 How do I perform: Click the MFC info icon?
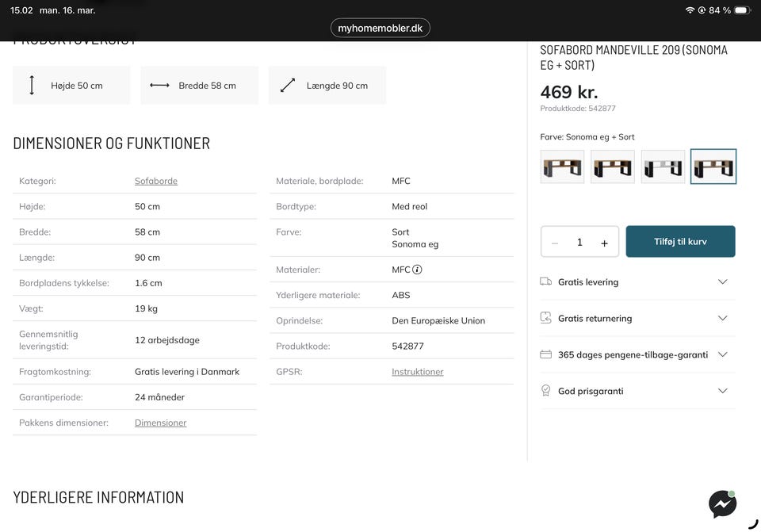coord(418,270)
